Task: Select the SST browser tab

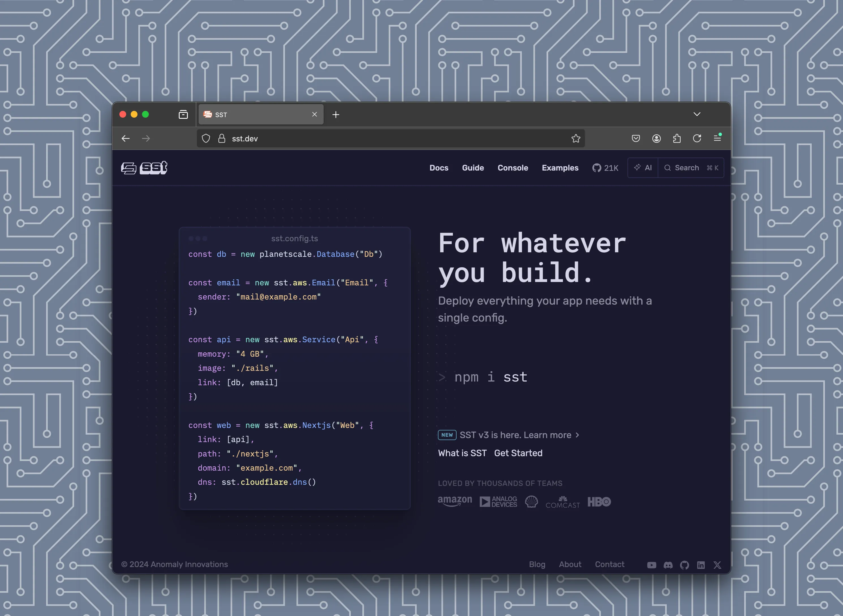Action: 261,115
